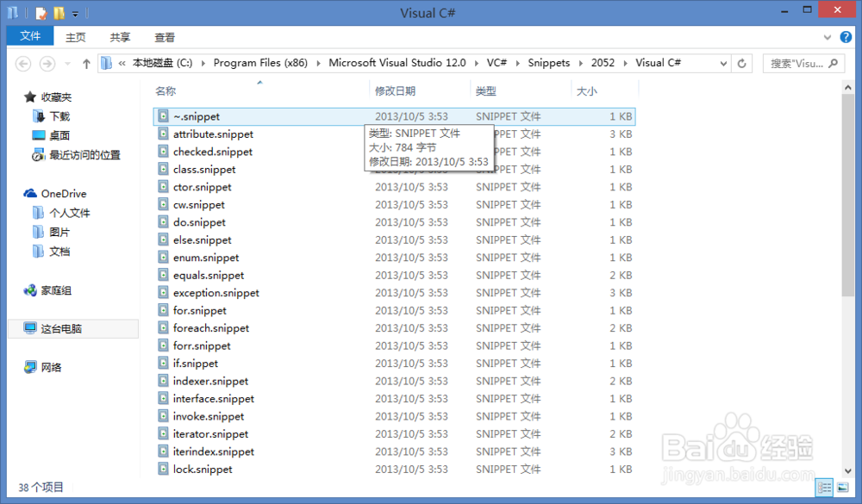Select 本地磁盘 (C:) in the address path
The image size is (862, 504).
click(x=162, y=63)
